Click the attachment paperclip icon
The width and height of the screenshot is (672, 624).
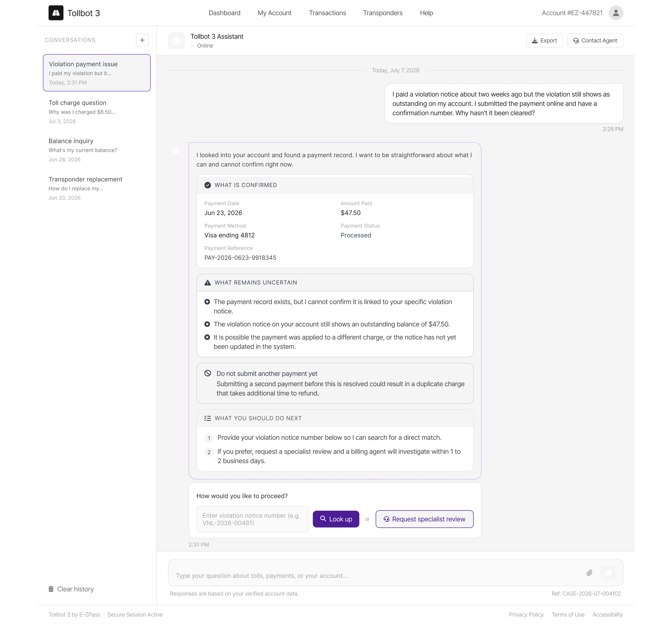pyautogui.click(x=589, y=573)
